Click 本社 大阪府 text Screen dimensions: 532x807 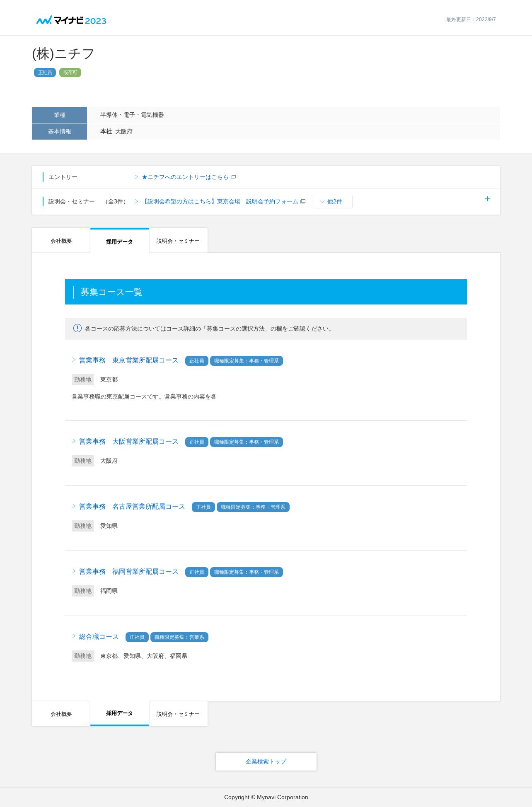(116, 131)
